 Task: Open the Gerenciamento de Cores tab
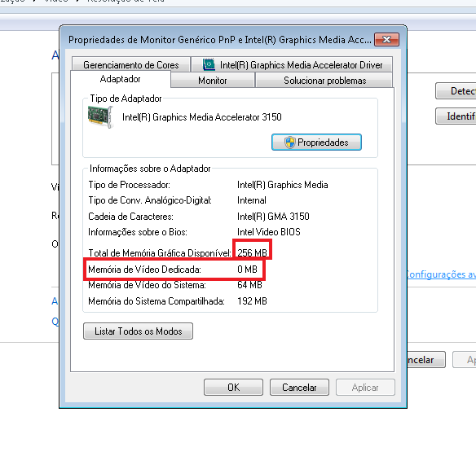(x=131, y=64)
